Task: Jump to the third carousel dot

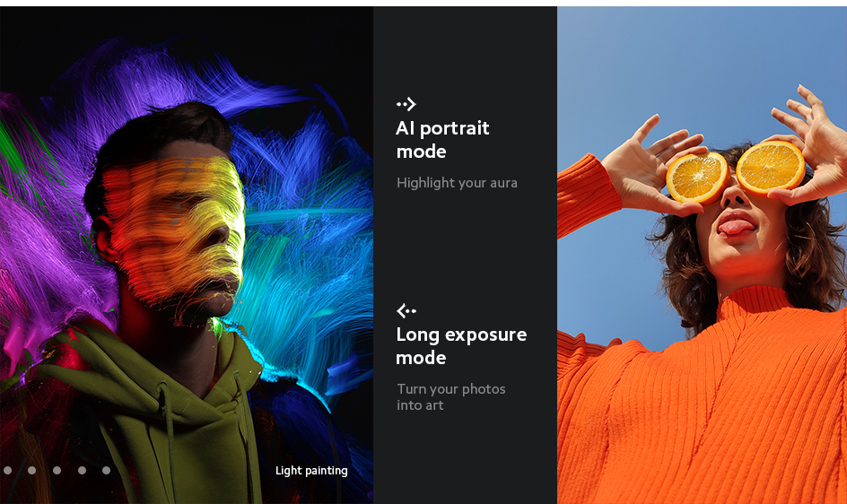Action: [x=57, y=470]
